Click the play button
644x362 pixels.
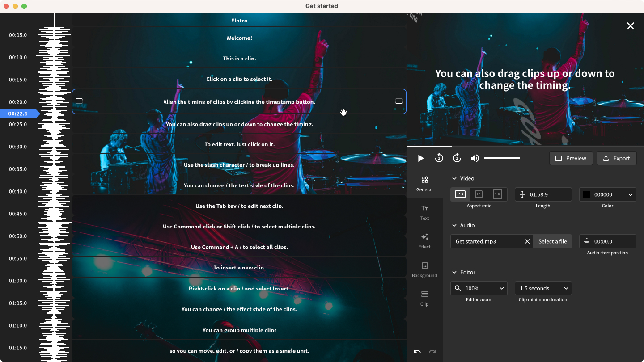tap(420, 158)
